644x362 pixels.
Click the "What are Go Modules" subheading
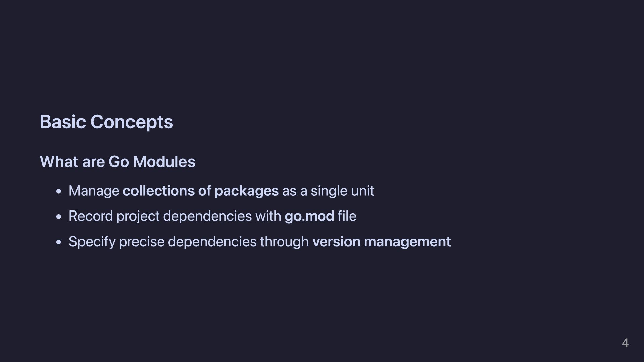coord(117,162)
